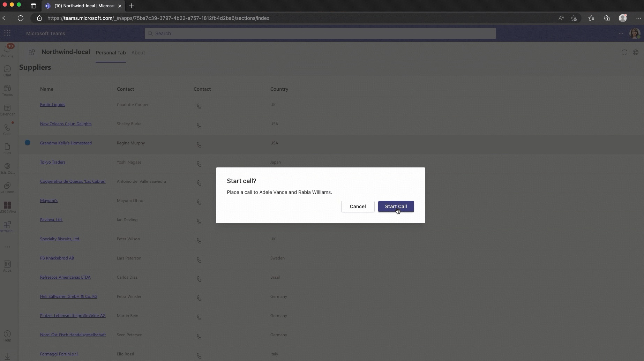Open Help in the sidebar
644x361 pixels.
pyautogui.click(x=7, y=336)
